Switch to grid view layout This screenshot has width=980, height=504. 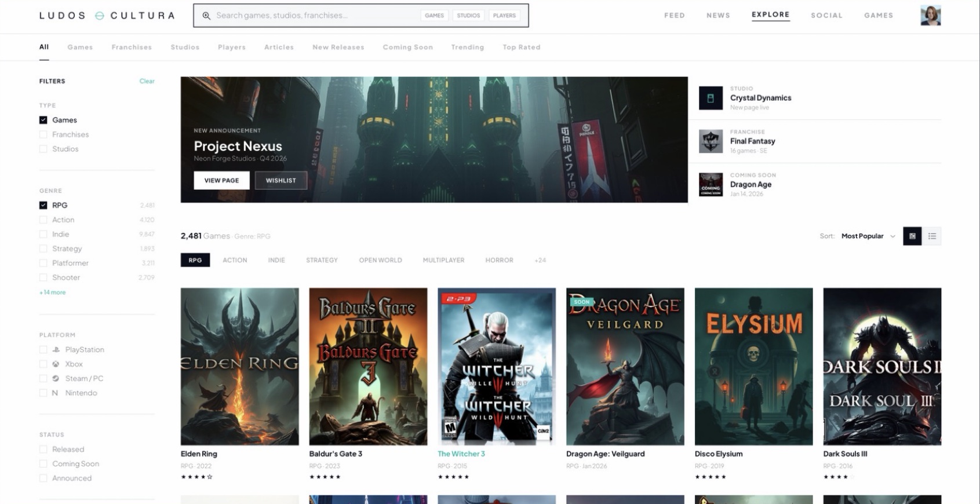912,236
